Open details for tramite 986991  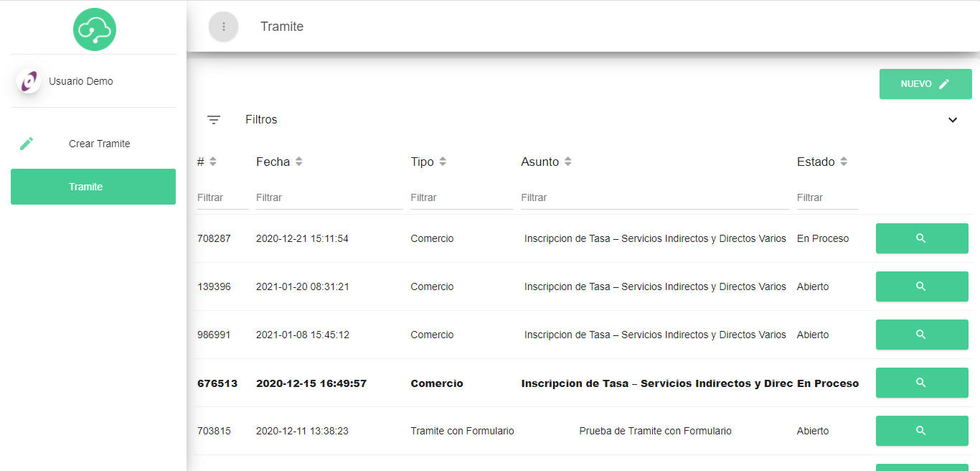tap(921, 335)
